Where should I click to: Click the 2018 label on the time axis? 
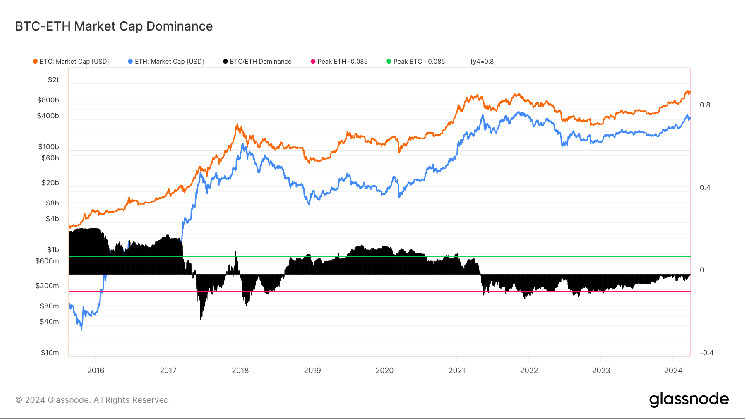tap(240, 368)
